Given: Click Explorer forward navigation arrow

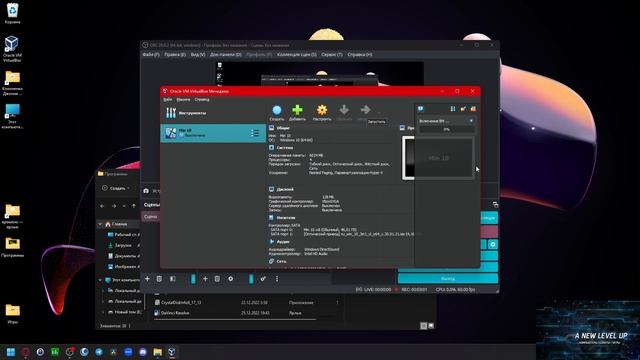Looking at the screenshot, I should [114, 206].
